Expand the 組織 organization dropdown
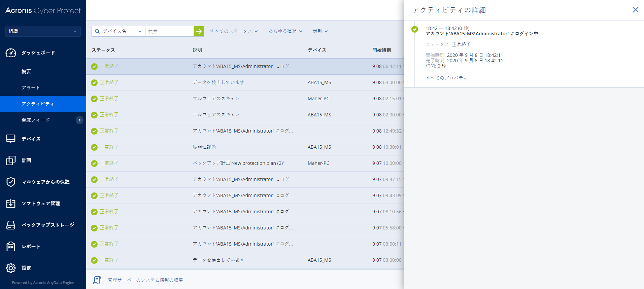Image resolution: width=644 pixels, height=289 pixels. tap(43, 31)
